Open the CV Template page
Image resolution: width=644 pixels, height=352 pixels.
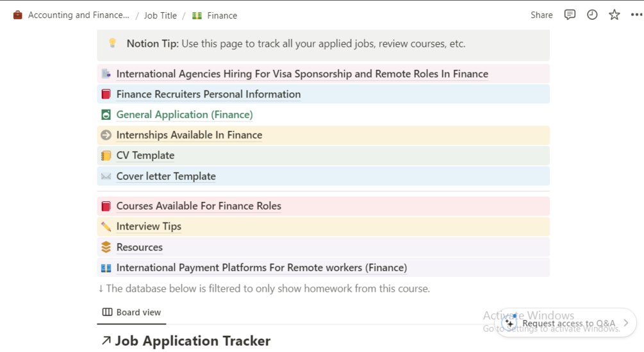point(145,156)
